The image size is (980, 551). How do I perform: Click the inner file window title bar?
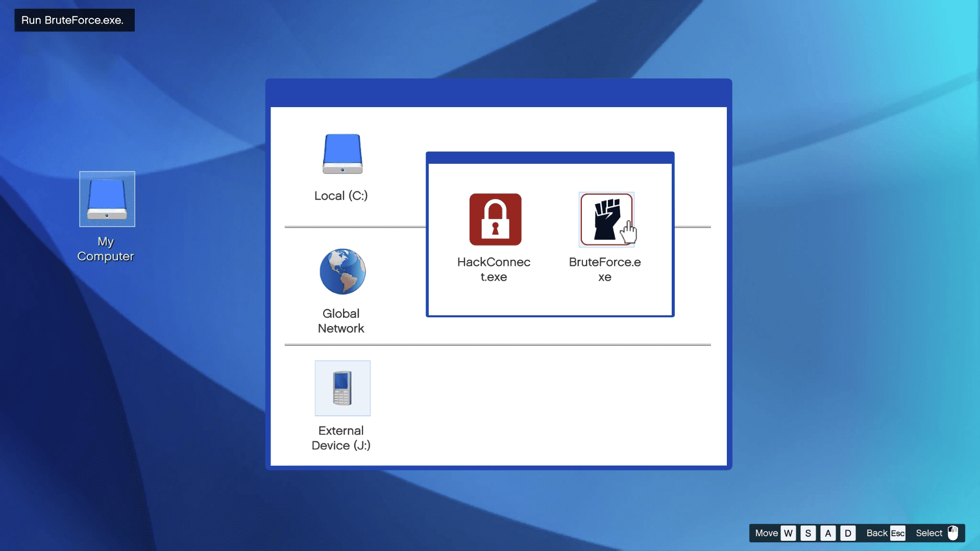pos(550,158)
